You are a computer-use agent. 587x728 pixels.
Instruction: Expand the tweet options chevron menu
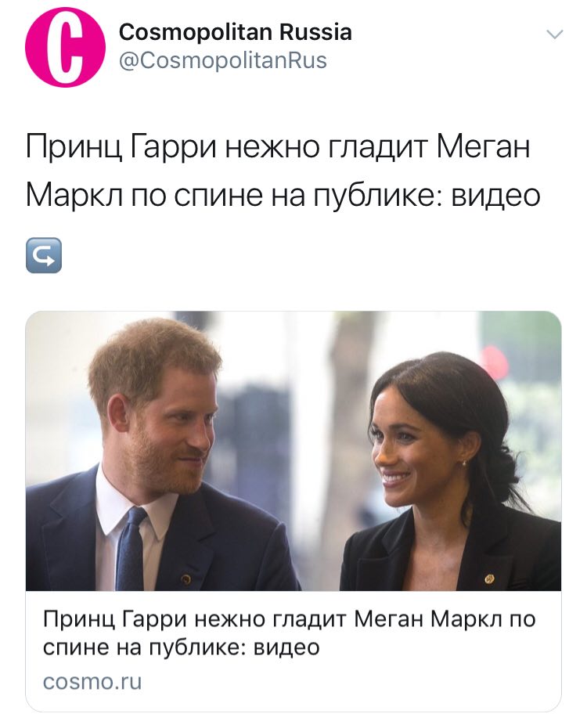pos(554,34)
